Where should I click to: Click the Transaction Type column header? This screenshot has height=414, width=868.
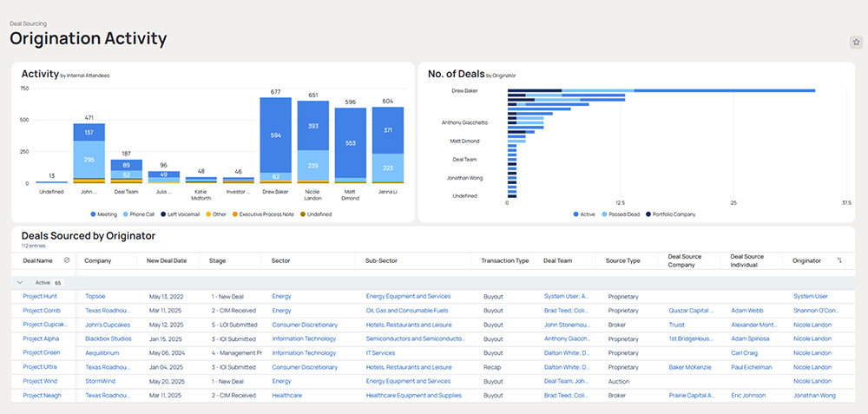504,260
